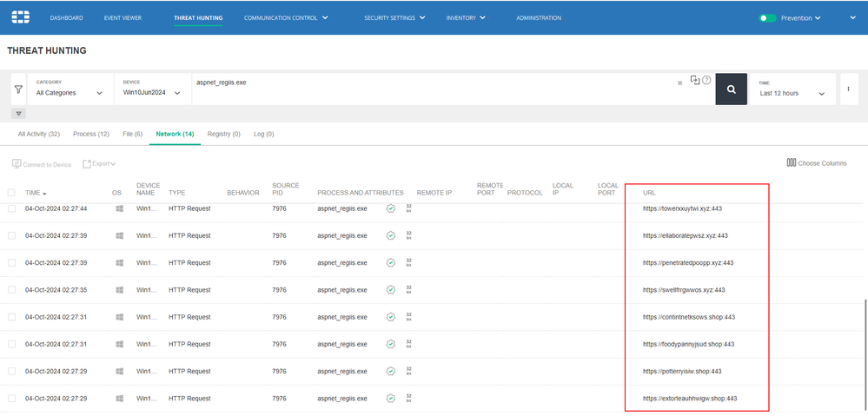The image size is (868, 416).
Task: Open the three-dot more options menu
Action: (x=846, y=89)
